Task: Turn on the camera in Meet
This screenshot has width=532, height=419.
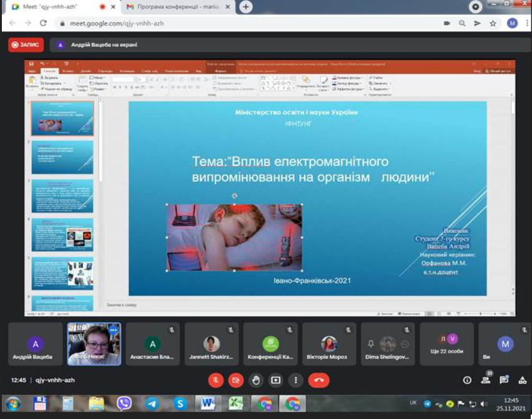Action: tap(236, 380)
